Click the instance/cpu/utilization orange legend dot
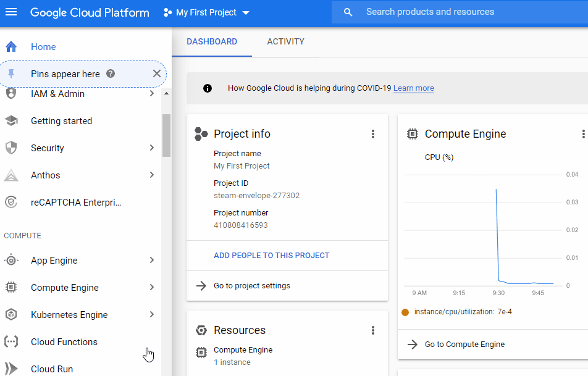Viewport: 588px width, 376px height. point(405,312)
